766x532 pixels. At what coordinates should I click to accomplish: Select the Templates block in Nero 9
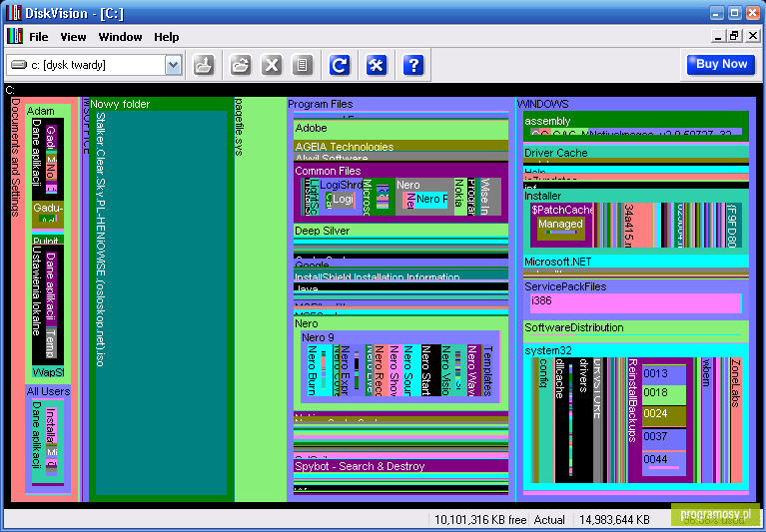coord(488,370)
